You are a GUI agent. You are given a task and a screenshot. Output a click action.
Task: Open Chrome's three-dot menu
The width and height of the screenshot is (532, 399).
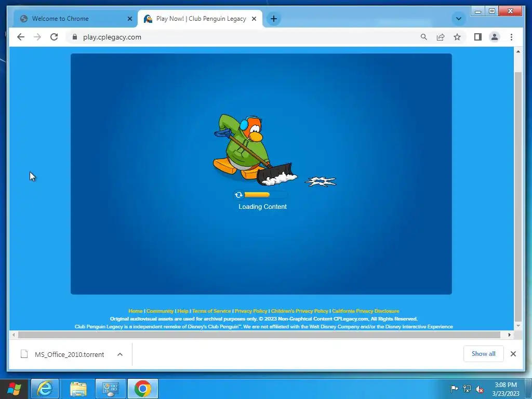[511, 37]
